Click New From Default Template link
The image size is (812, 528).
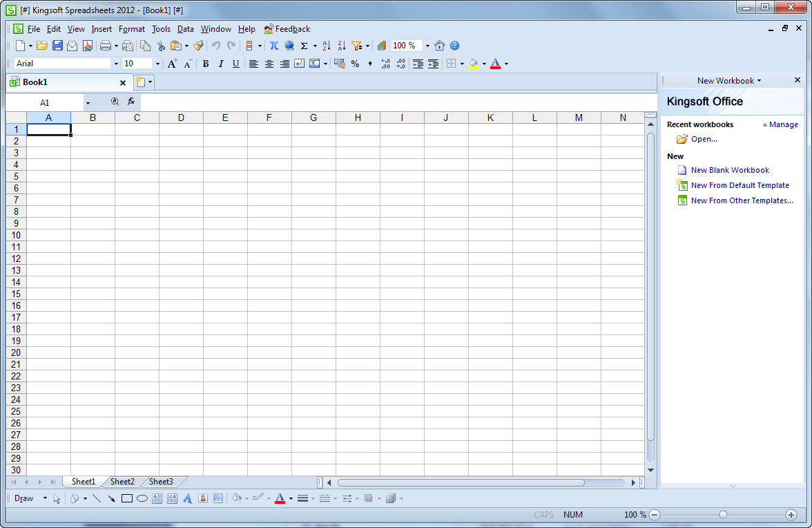[739, 185]
